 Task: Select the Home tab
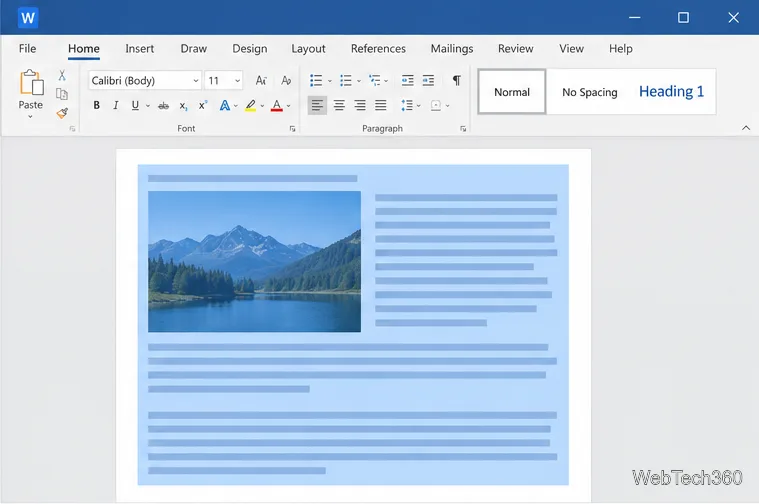point(84,48)
